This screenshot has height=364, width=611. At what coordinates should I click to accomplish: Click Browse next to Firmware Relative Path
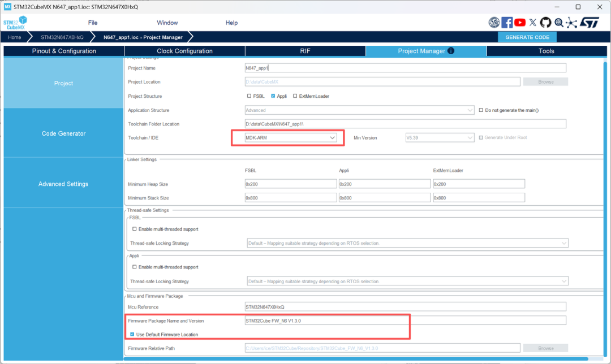point(545,348)
